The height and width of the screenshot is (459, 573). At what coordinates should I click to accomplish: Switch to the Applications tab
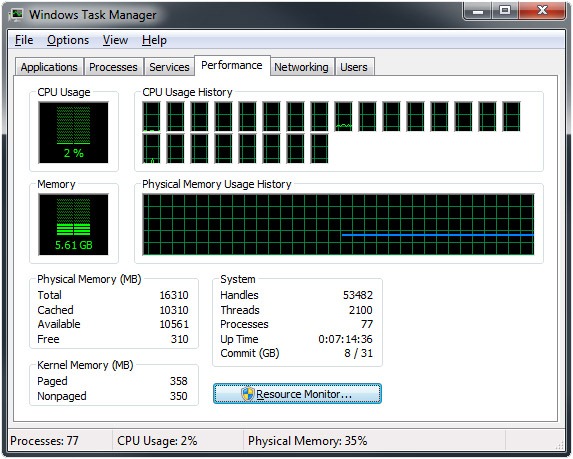tap(49, 67)
